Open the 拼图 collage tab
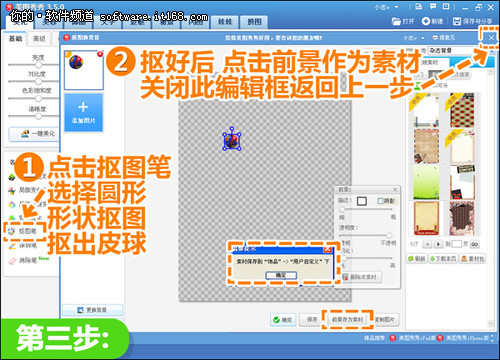 pos(254,22)
